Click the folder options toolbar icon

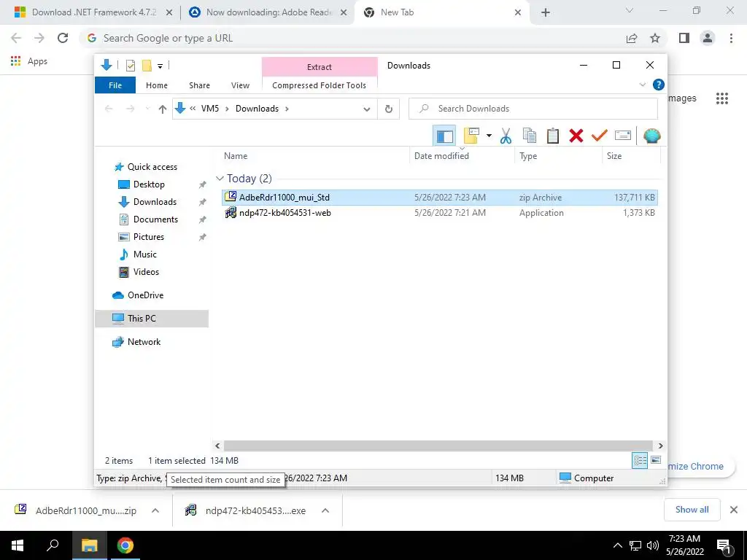471,136
